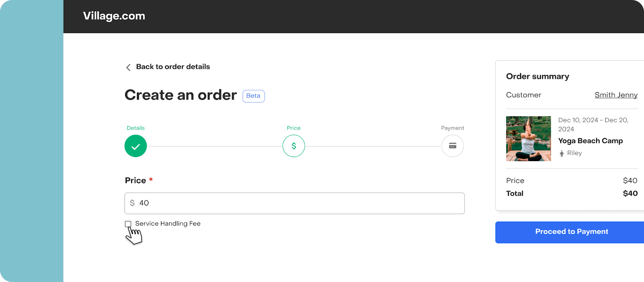Open the Yoga Beach Camp thumbnail image

click(528, 139)
